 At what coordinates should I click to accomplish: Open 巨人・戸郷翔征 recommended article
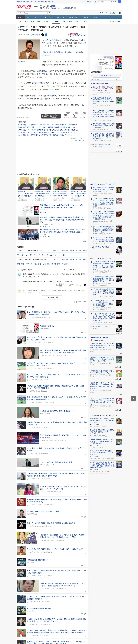point(56,313)
